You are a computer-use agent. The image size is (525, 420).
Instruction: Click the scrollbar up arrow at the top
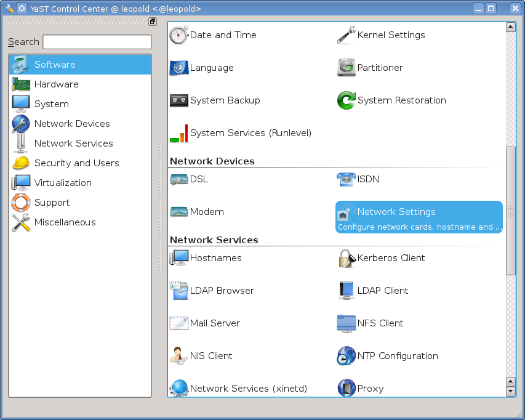[510, 27]
